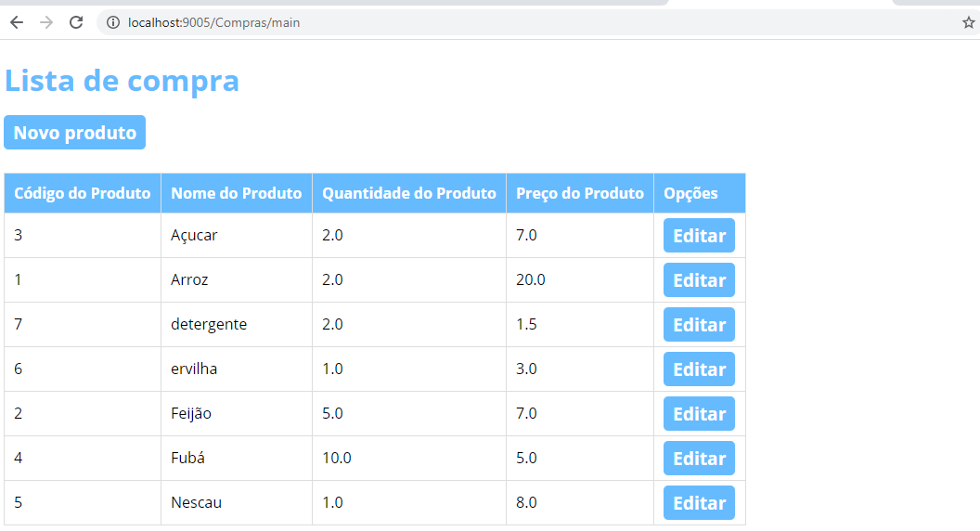Viewport: 980px width, 531px height.
Task: Edit the ervilha product row
Action: click(x=699, y=369)
